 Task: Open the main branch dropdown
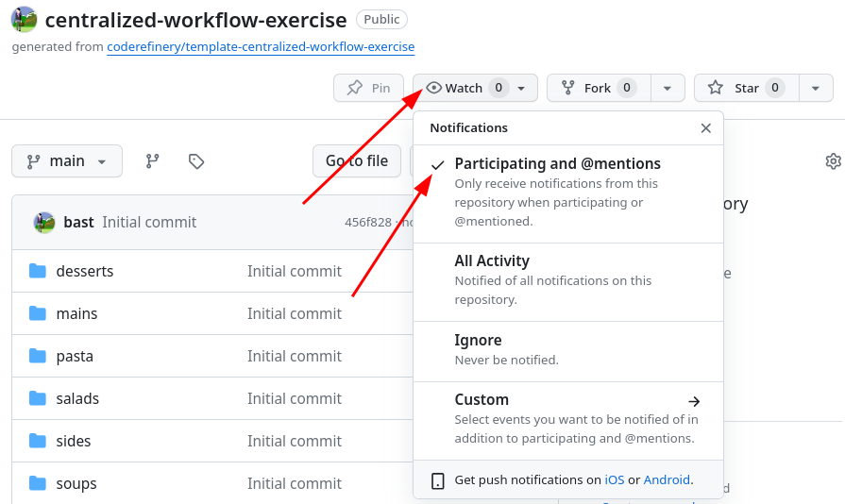tap(67, 161)
